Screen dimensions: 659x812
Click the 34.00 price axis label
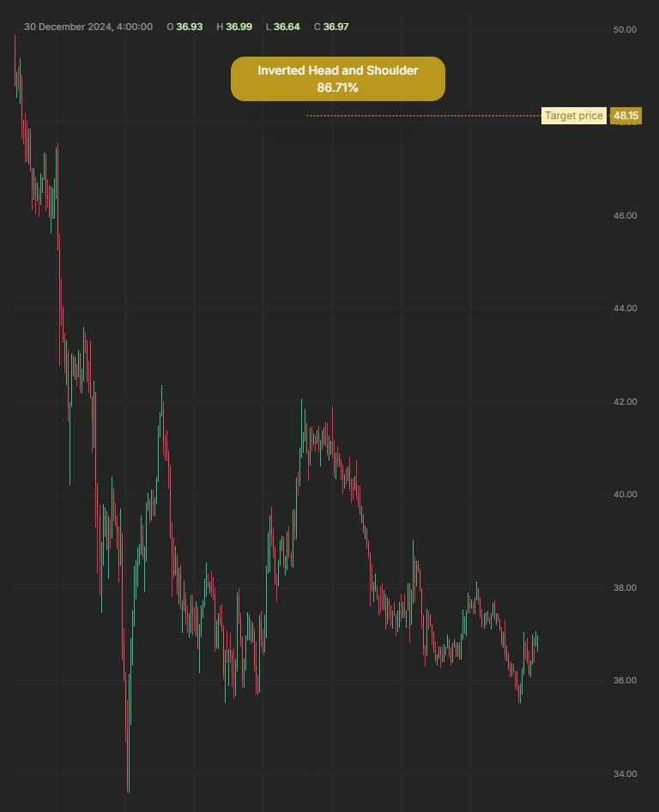[x=625, y=773]
